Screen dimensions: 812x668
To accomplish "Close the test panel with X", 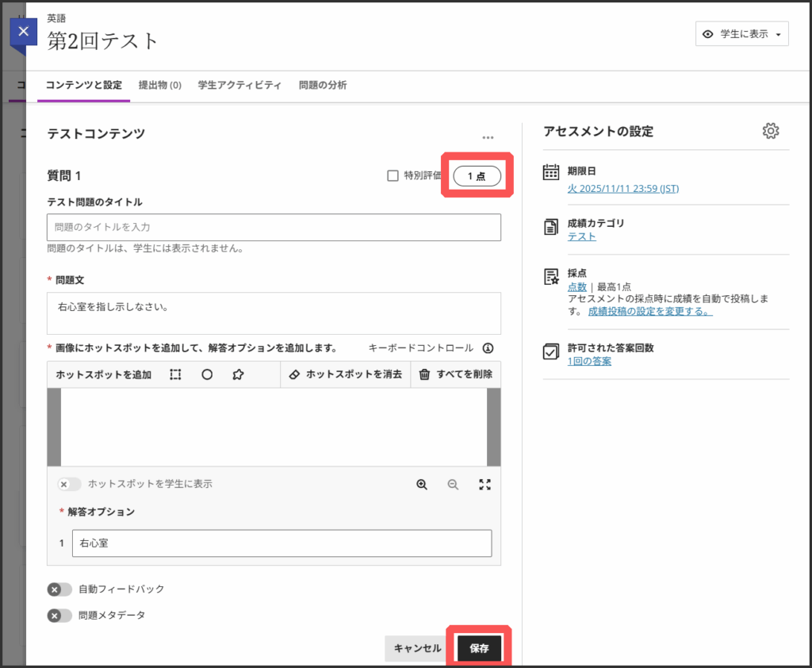I will pos(24,32).
